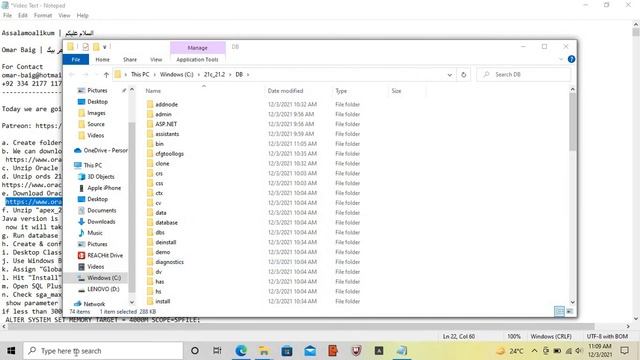
Task: Open Notepad Edit menu
Action: coord(23,16)
